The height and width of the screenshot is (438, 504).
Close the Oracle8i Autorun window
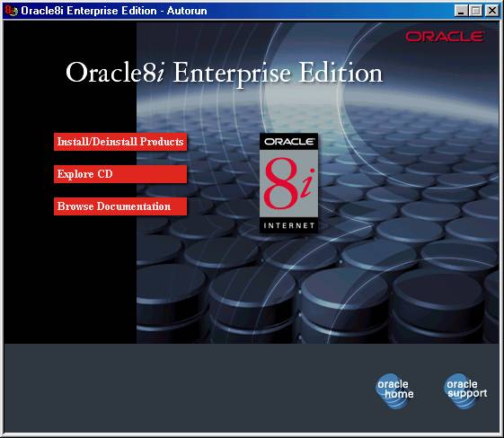[x=491, y=11]
